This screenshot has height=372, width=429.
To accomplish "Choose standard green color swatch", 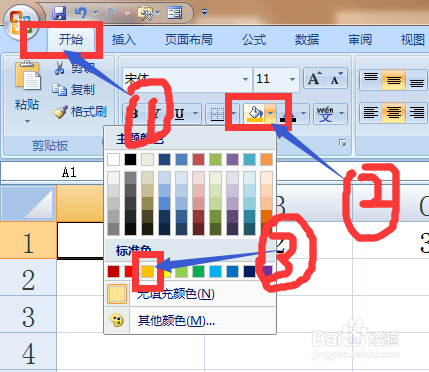I will coord(198,271).
